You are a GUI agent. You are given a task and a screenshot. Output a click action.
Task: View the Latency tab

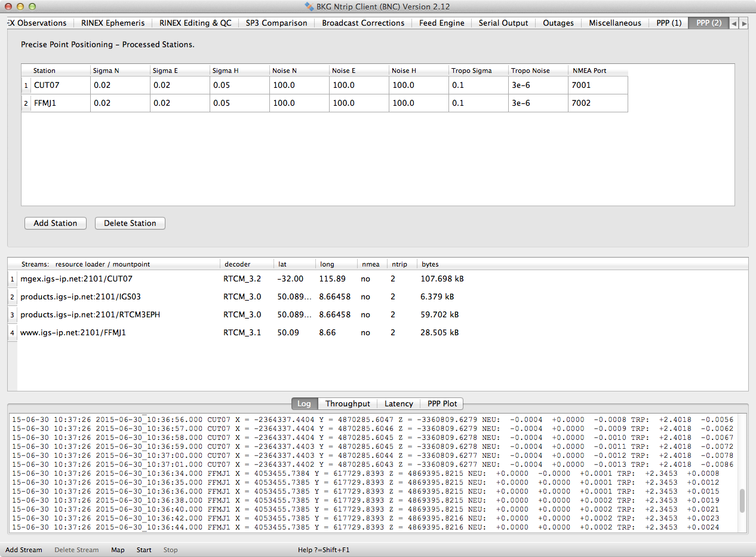coord(398,403)
